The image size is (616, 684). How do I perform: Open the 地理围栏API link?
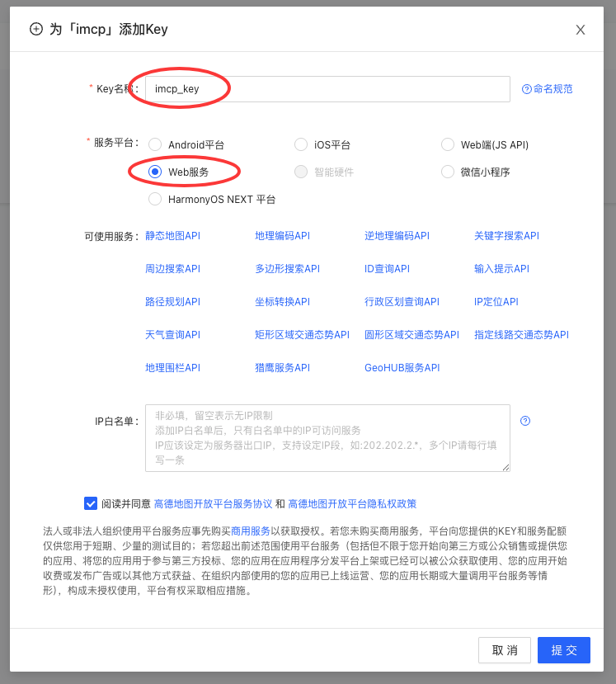(172, 368)
